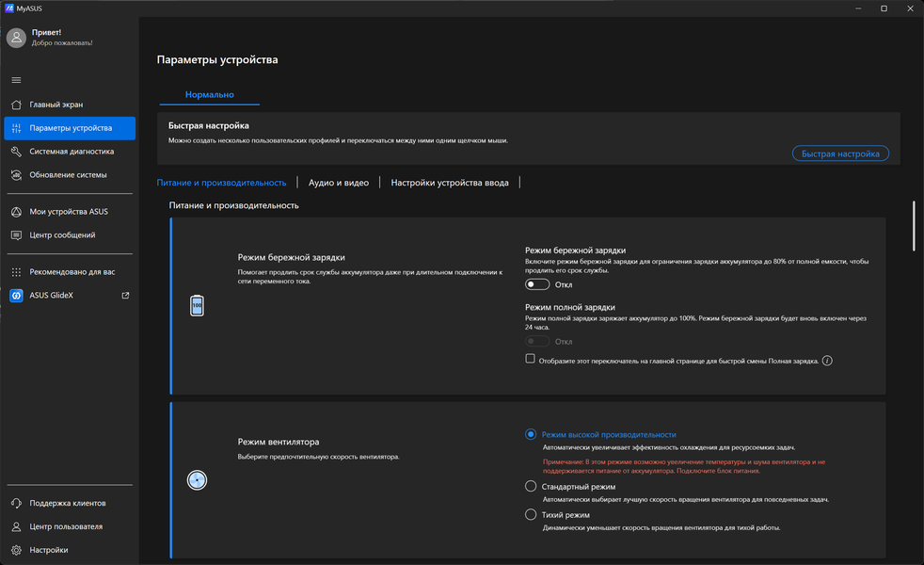Click the triangle icon for Мои устройства ASUS
The height and width of the screenshot is (565, 924).
17,212
